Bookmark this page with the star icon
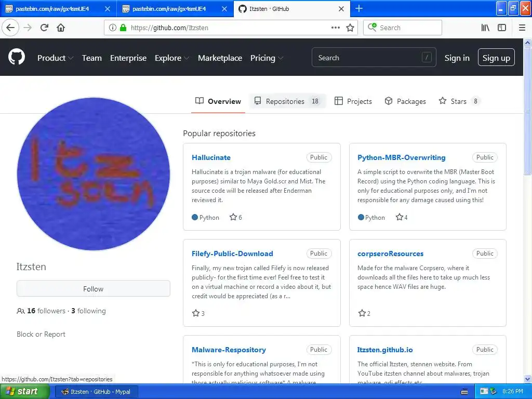 click(350, 28)
